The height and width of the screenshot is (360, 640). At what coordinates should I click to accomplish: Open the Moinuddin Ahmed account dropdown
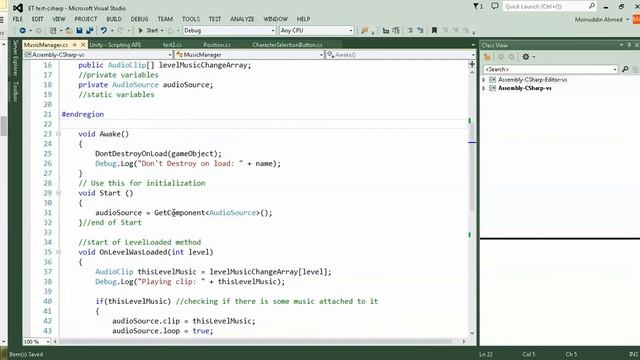[602, 20]
